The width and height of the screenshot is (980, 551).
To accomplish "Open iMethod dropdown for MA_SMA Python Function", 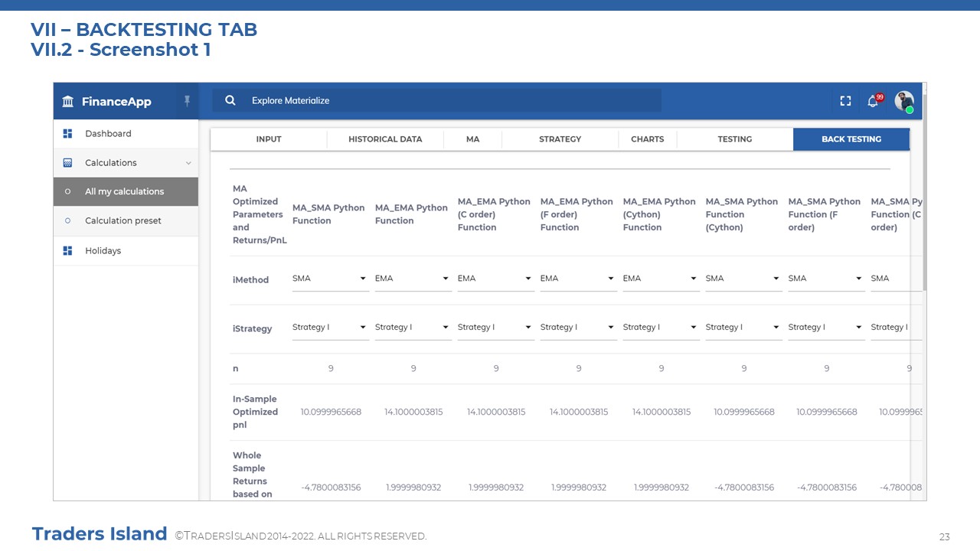I will (x=330, y=279).
